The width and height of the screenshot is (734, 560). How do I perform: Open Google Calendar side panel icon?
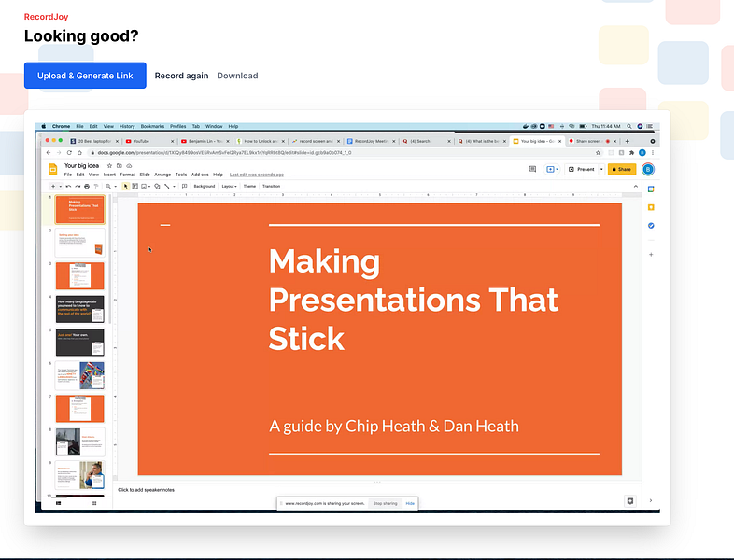651,189
